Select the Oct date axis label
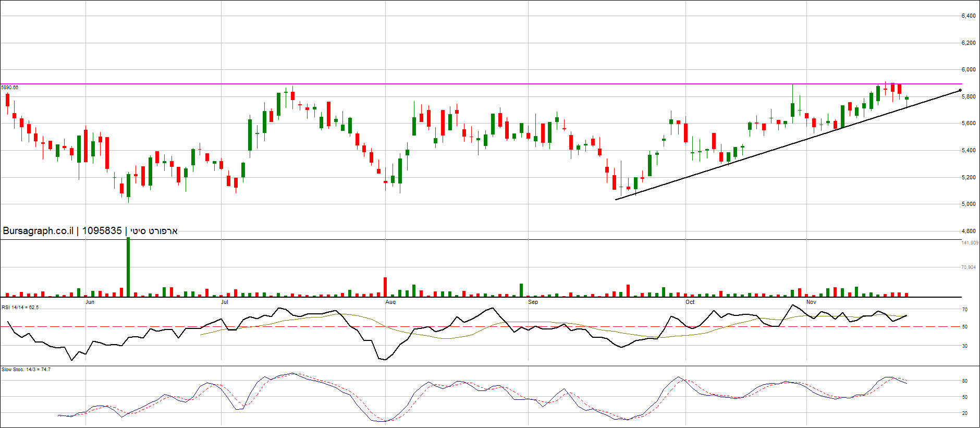 click(690, 302)
